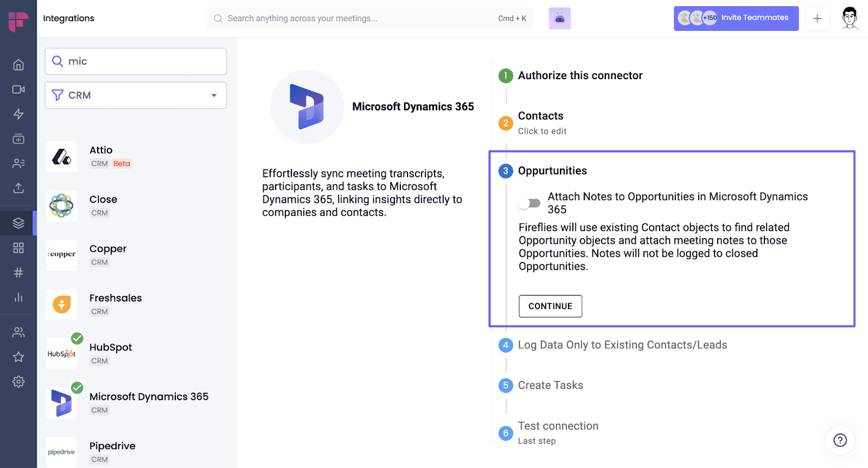The width and height of the screenshot is (868, 468).
Task: Click the global meetings search bar
Action: point(369,18)
